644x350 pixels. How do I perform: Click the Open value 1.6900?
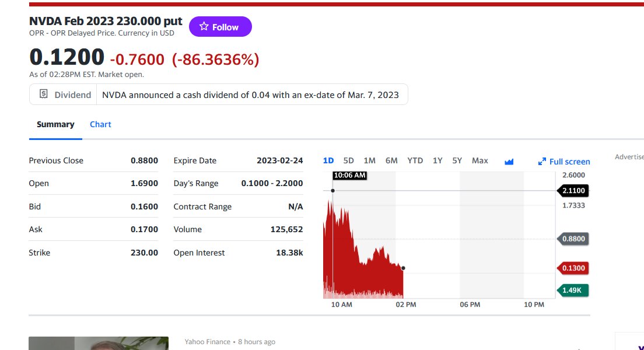[x=144, y=183]
